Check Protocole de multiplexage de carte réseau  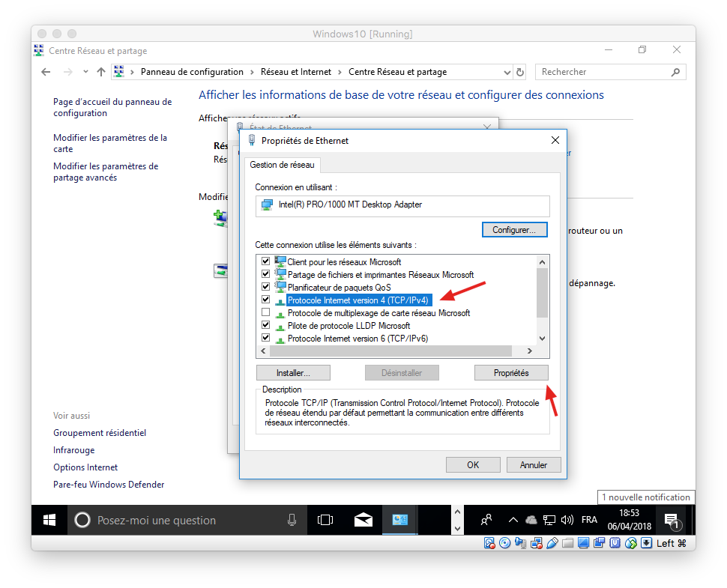(x=265, y=312)
